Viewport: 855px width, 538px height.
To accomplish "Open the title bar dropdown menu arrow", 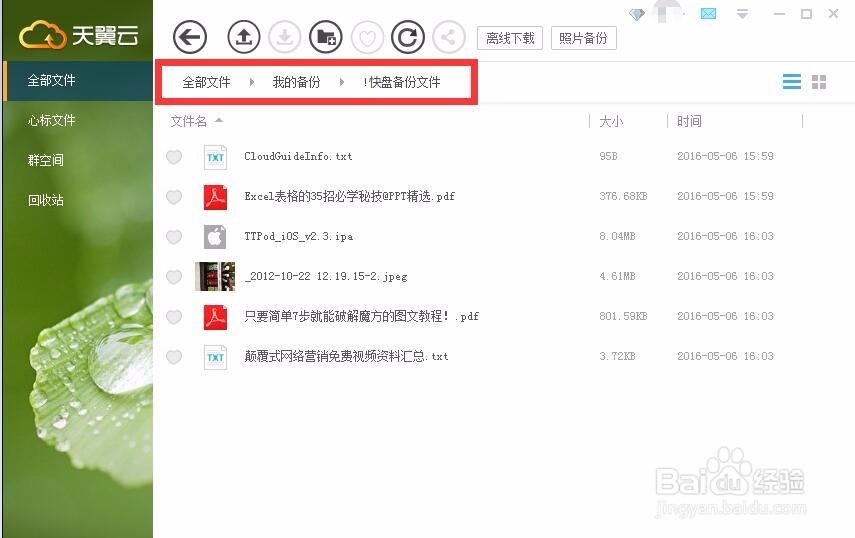I will click(x=742, y=14).
